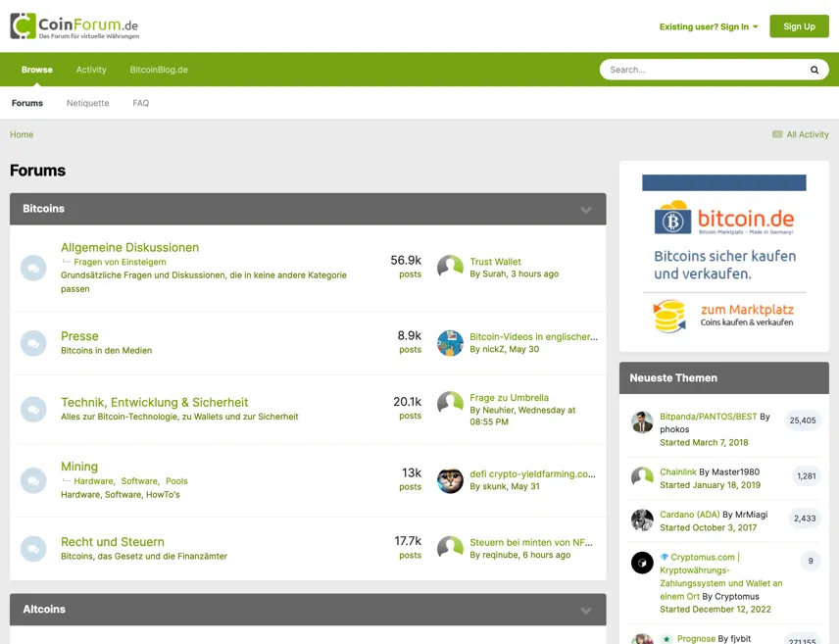Image resolution: width=839 pixels, height=644 pixels.
Task: Open the Existing user Sign In dropdown
Action: pyautogui.click(x=709, y=26)
